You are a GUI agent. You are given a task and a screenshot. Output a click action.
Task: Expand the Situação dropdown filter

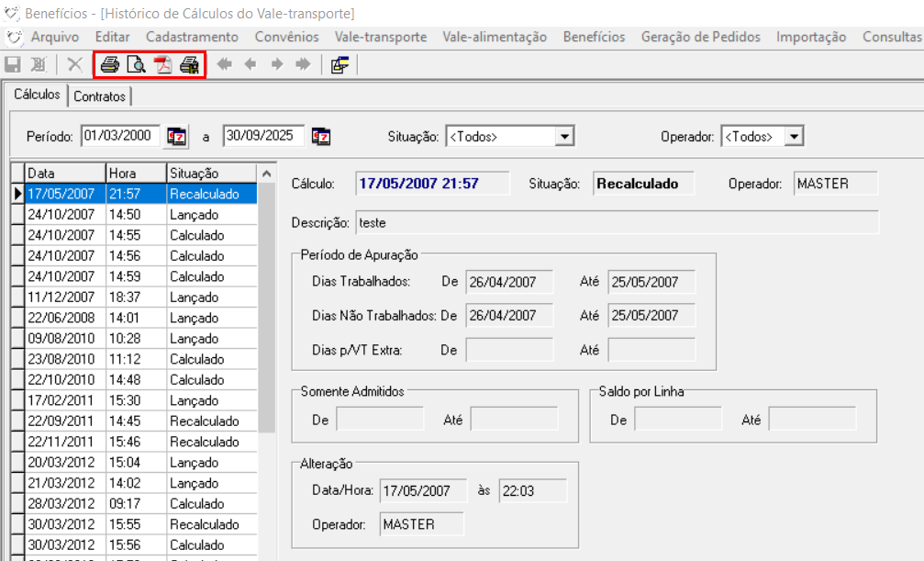pyautogui.click(x=565, y=137)
